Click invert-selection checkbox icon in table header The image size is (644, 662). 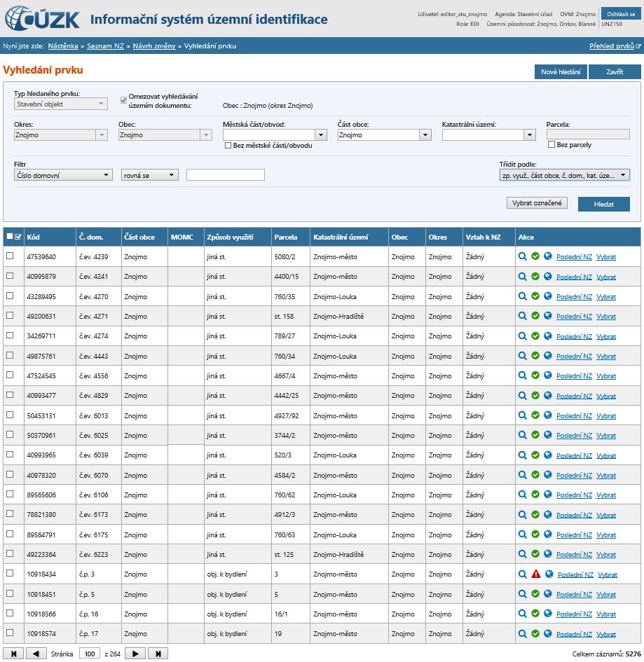[18, 237]
